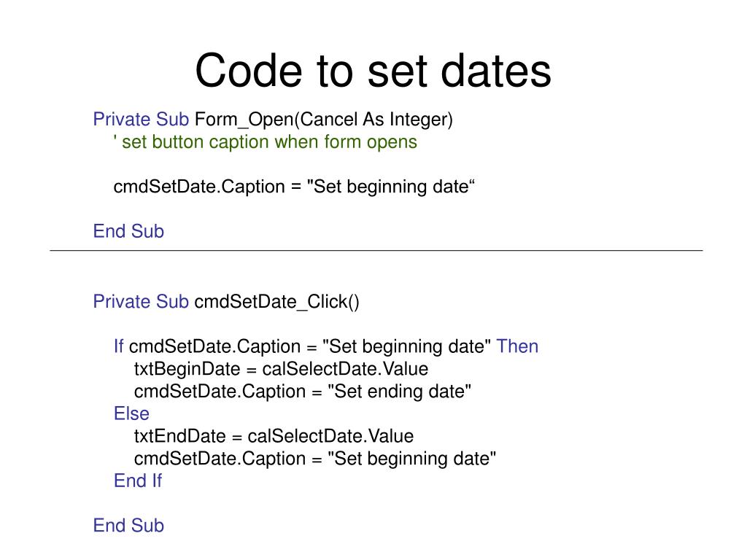Viewport: 747px width, 560px height.
Task: Click "Set beginning date" in the If condition
Action: tap(407, 346)
